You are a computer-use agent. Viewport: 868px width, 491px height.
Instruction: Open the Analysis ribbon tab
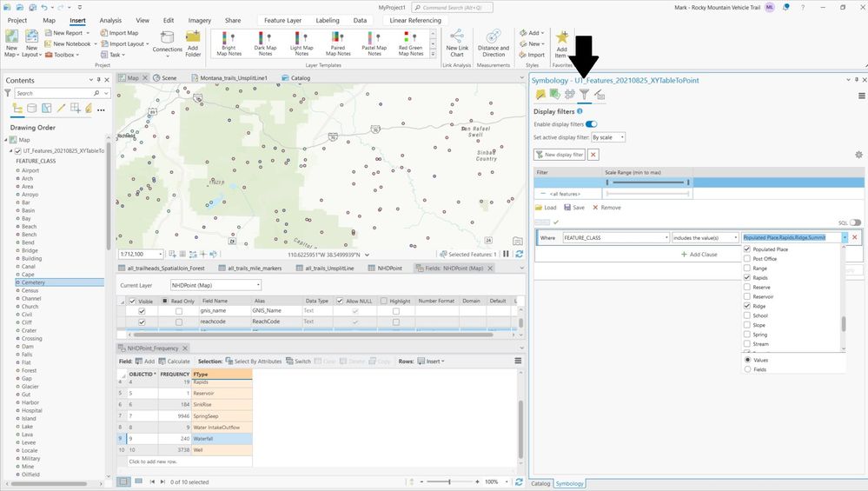(x=110, y=20)
